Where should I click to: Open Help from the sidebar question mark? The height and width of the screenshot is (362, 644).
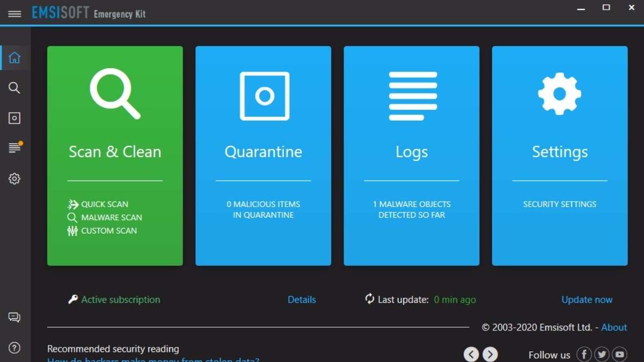(x=14, y=348)
